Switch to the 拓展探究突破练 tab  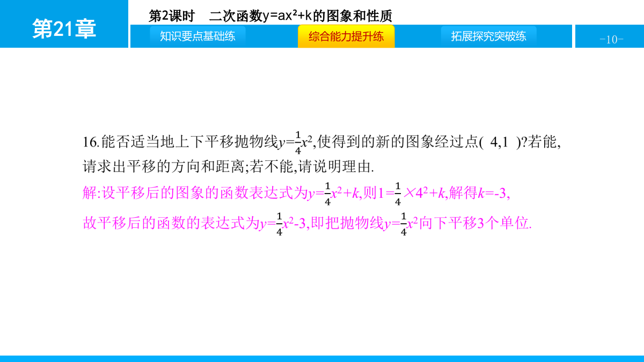pos(488,36)
